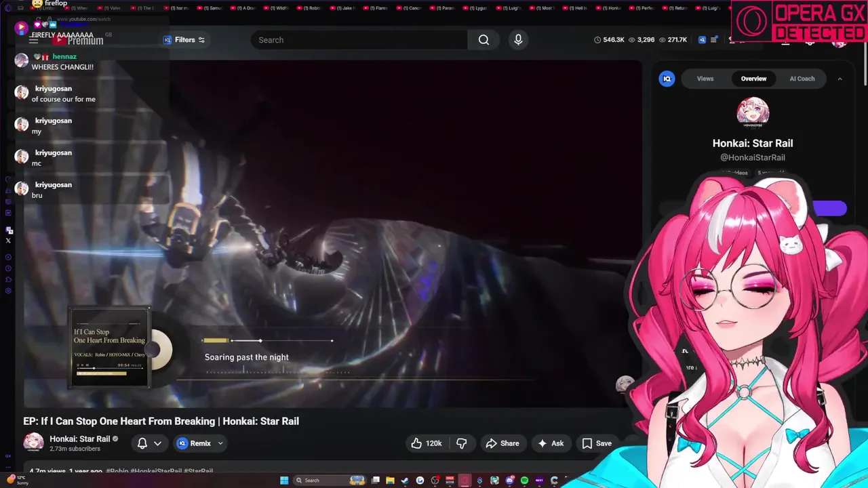Click the video title text
Viewport: 868px width, 488px height.
pos(161,421)
